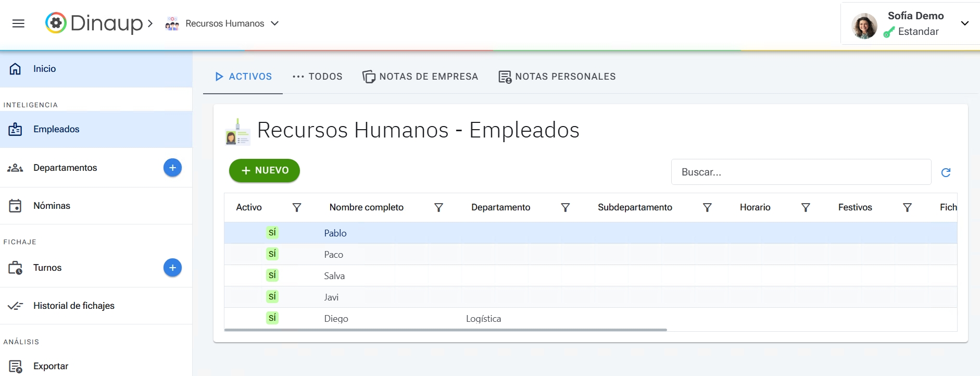980x376 pixels.
Task: Open the Subdepartamento filter dropdown
Action: pyautogui.click(x=707, y=207)
